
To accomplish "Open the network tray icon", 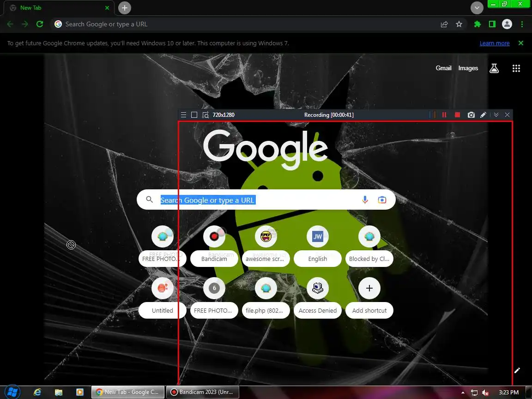I will click(474, 392).
